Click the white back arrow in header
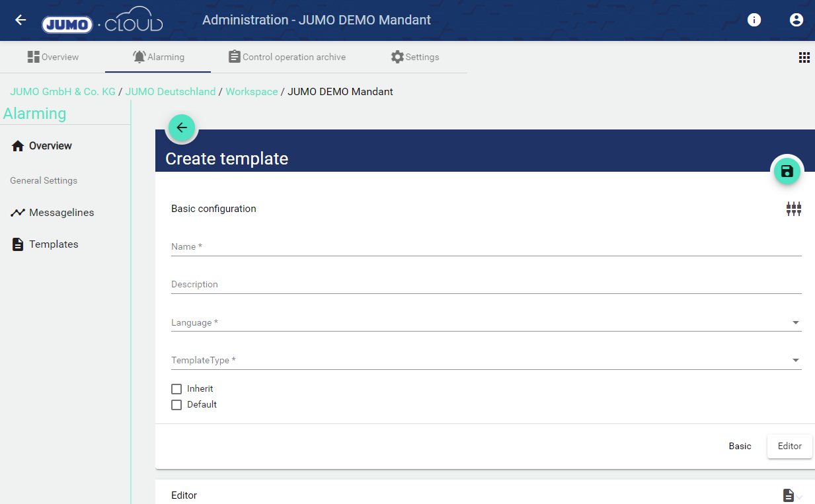This screenshot has width=815, height=504. 20,20
